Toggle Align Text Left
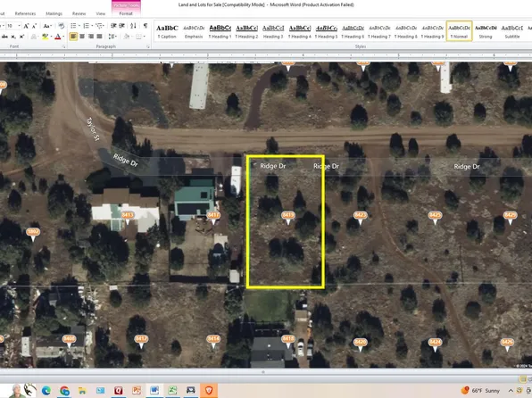This screenshot has width=532, height=398. point(73,37)
